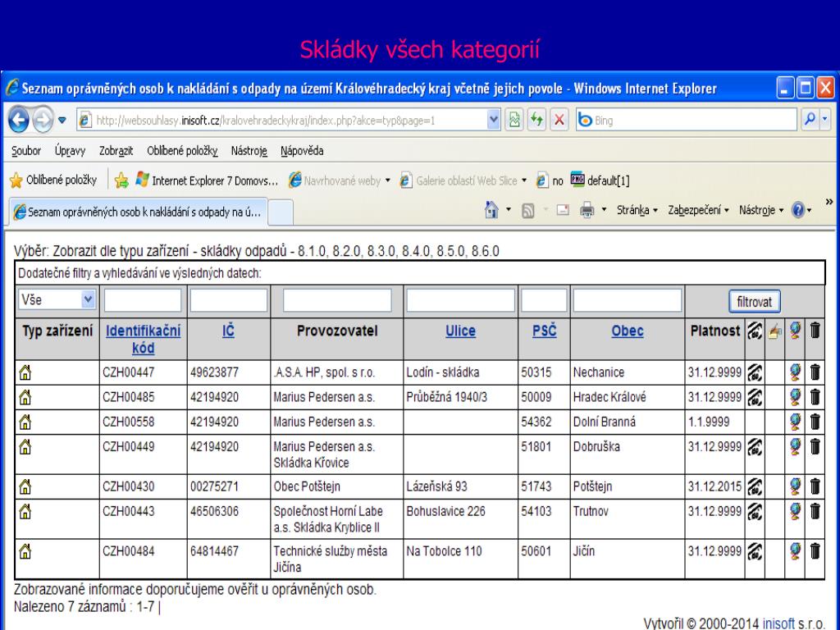Click the browser Back arrow button
The height and width of the screenshot is (630, 840).
[x=19, y=121]
